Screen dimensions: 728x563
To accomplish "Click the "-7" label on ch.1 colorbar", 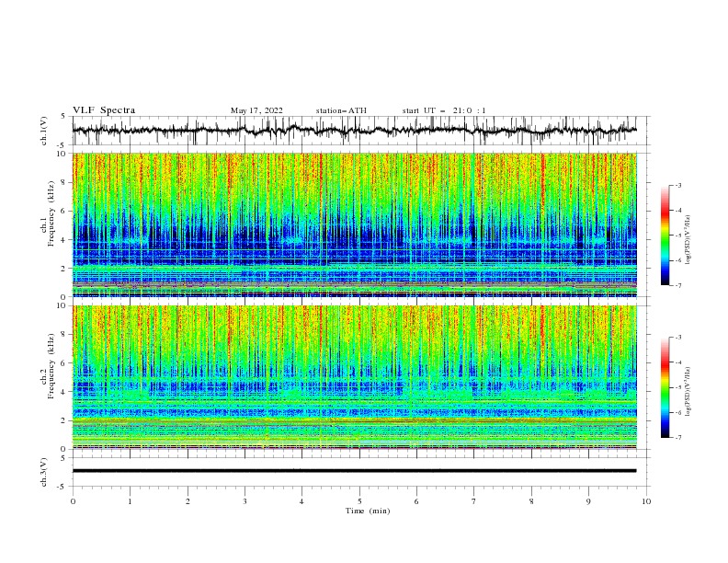I will [x=678, y=285].
